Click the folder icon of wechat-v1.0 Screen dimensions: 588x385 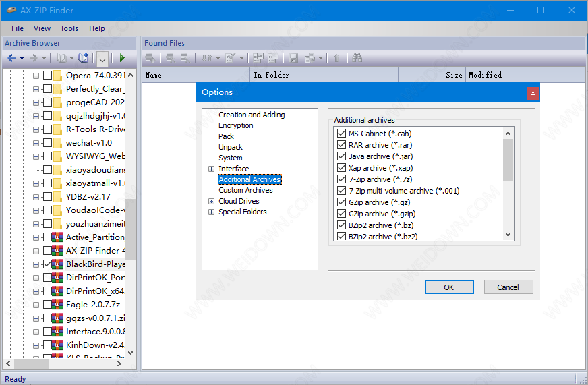click(57, 143)
